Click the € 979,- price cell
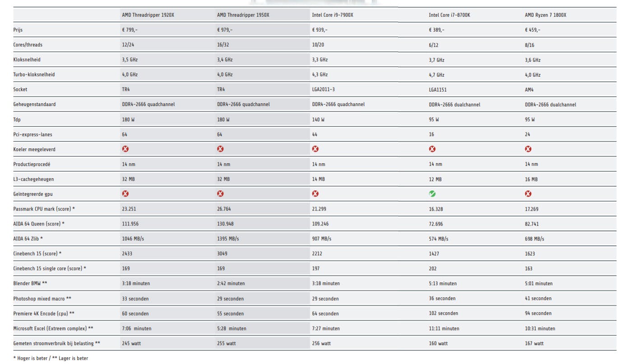Viewport: 618px width, 364px height. coord(225,30)
